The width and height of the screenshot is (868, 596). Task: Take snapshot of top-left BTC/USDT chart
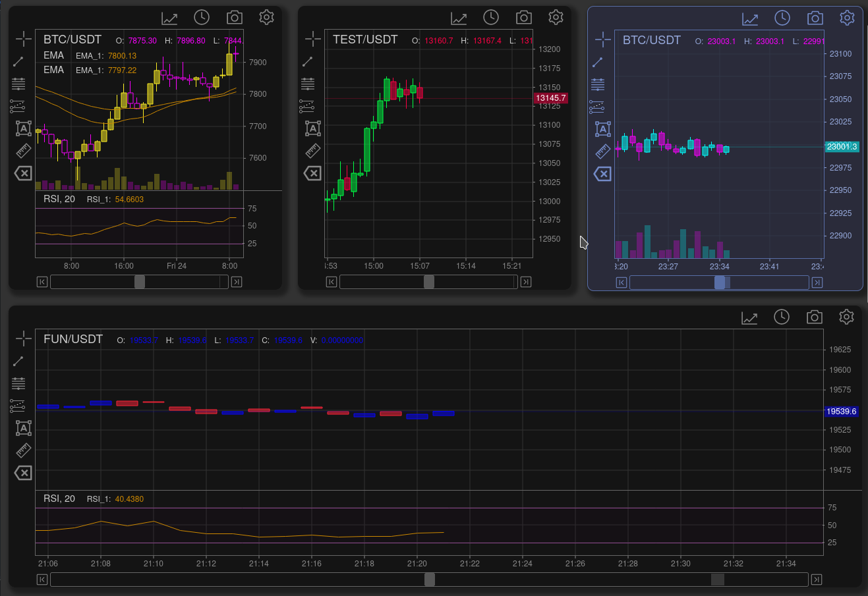[234, 18]
